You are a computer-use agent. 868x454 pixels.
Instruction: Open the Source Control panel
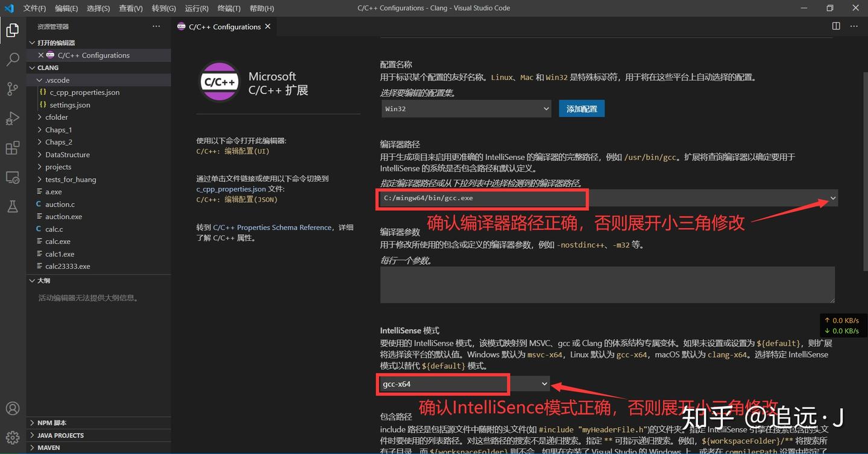click(x=12, y=89)
